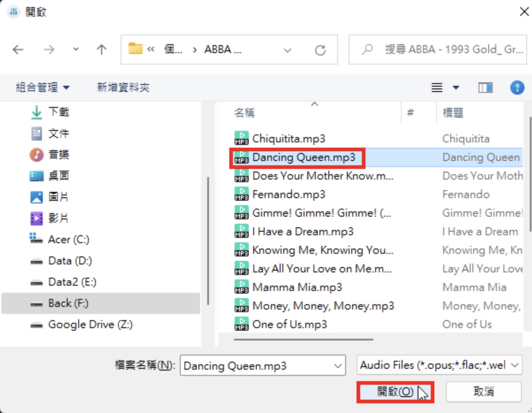Select Does Your Mother Know file

(x=323, y=176)
